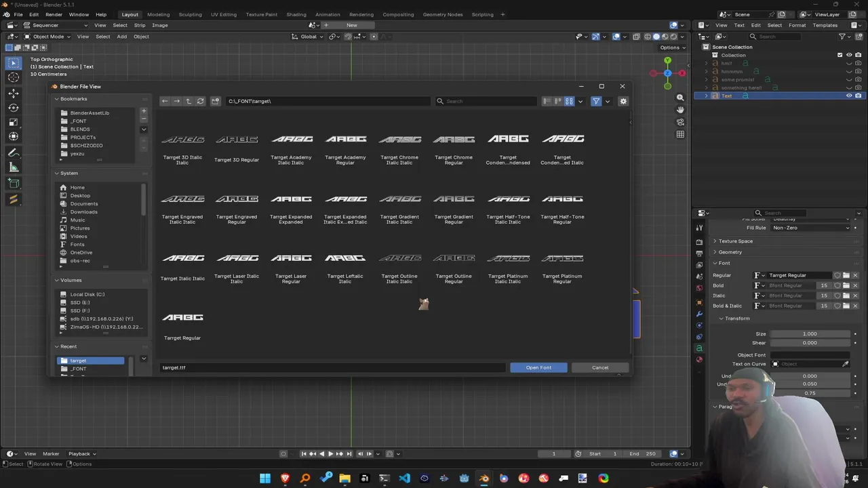Expand Texture Space panel in properties
This screenshot has height=488, width=868.
click(x=735, y=241)
